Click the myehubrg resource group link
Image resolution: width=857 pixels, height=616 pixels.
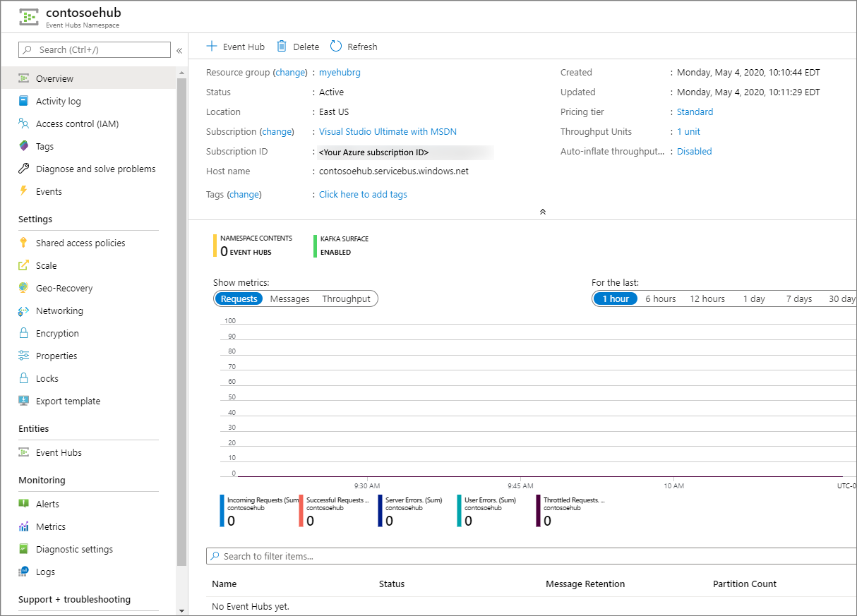click(x=340, y=72)
